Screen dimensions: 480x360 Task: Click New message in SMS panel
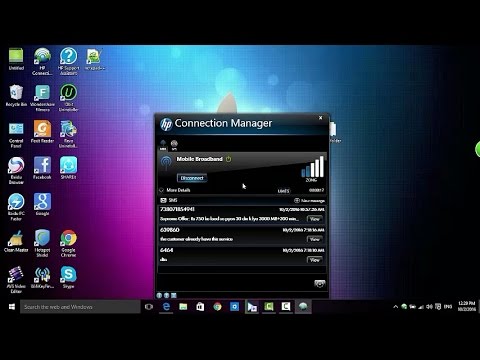click(x=309, y=200)
